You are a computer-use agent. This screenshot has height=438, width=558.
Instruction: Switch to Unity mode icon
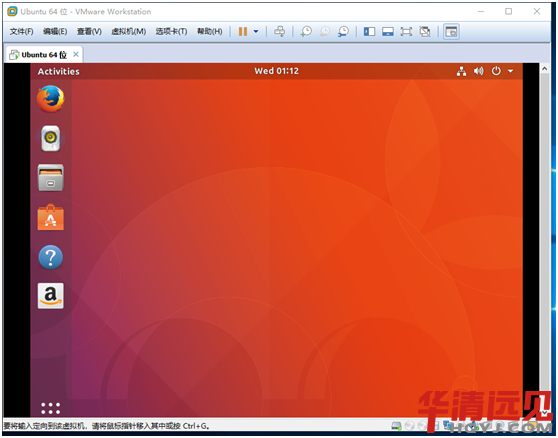click(425, 32)
